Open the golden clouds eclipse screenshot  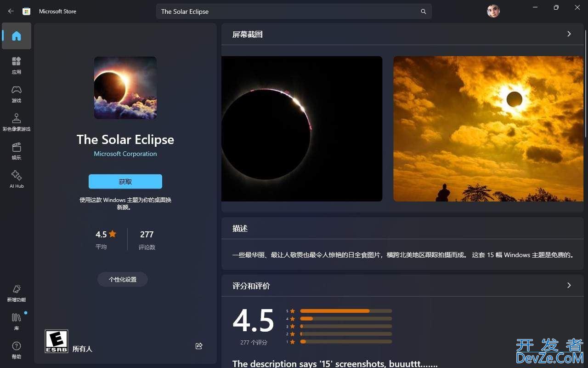point(488,129)
